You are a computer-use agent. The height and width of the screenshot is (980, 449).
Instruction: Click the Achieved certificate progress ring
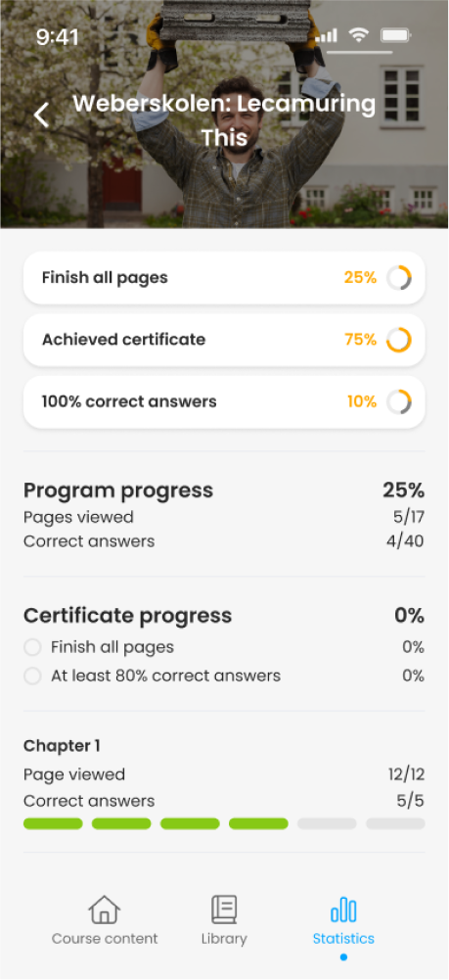tap(398, 340)
